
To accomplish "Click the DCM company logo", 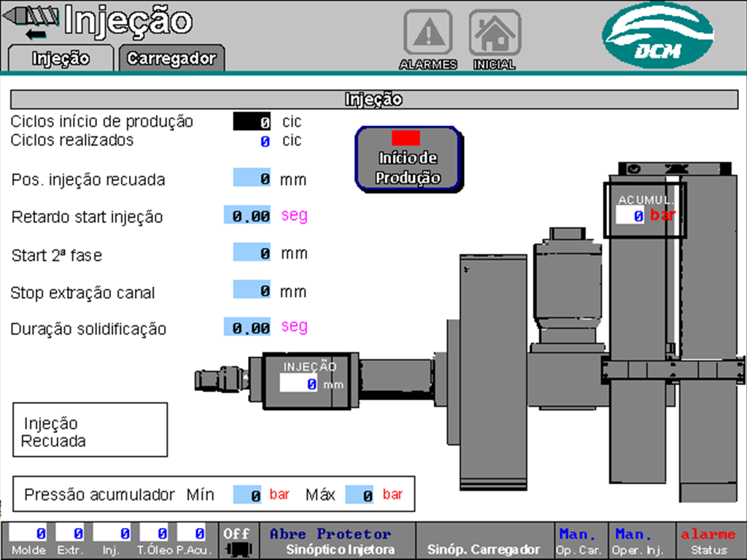I will pos(657,31).
